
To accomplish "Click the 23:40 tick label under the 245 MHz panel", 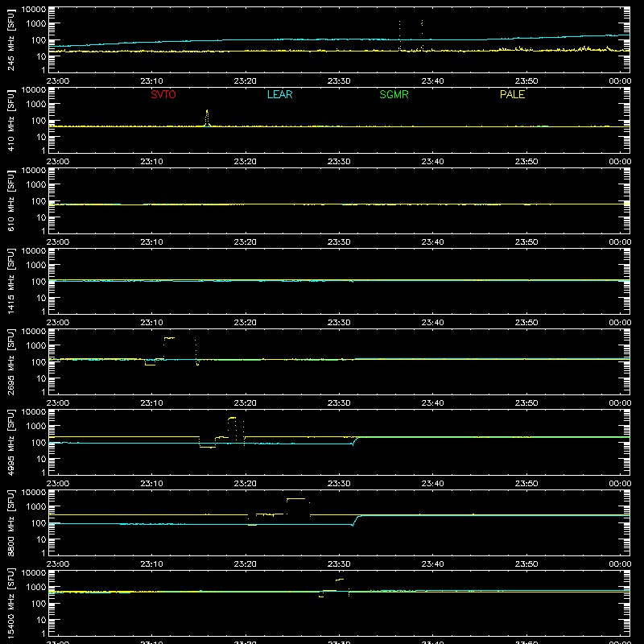I will click(432, 81).
